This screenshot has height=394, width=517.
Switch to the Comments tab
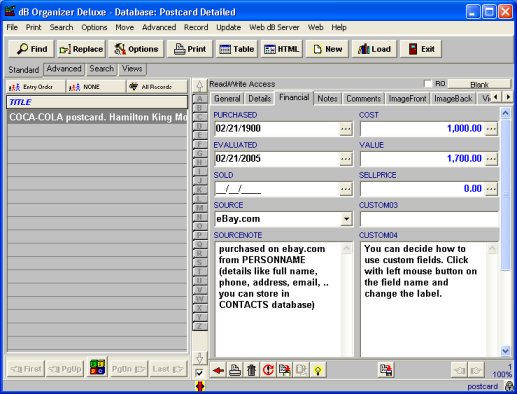coord(363,99)
